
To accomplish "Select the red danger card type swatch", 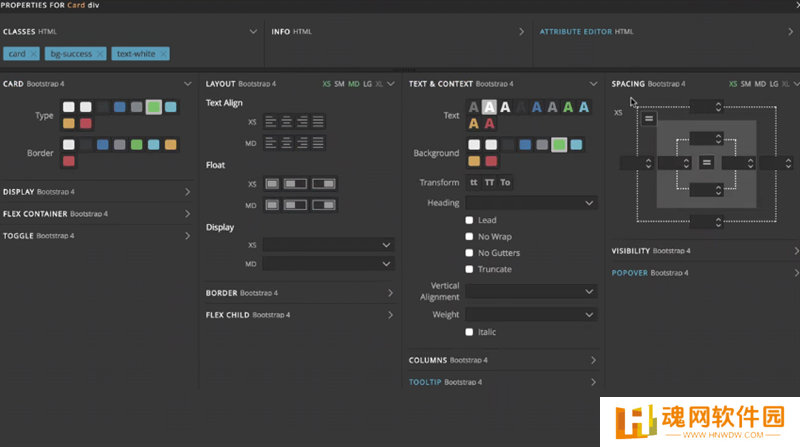I will 86,123.
